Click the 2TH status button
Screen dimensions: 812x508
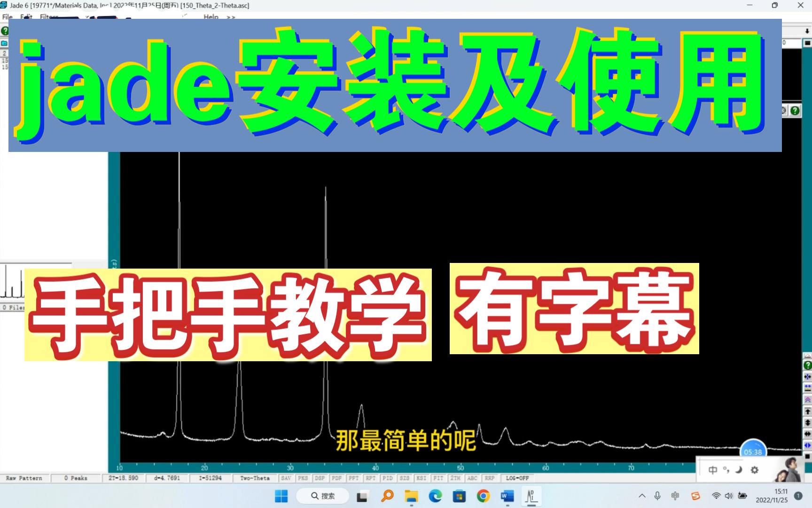point(455,478)
